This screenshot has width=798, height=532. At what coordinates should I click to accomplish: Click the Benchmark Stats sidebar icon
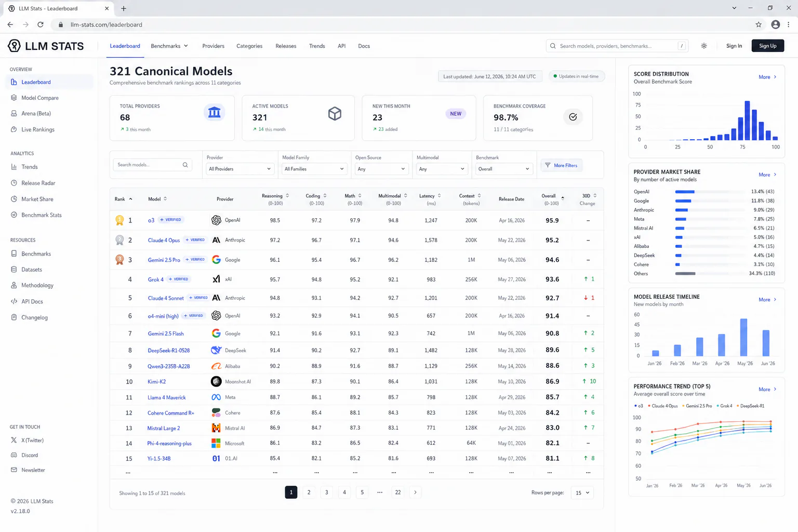[14, 215]
